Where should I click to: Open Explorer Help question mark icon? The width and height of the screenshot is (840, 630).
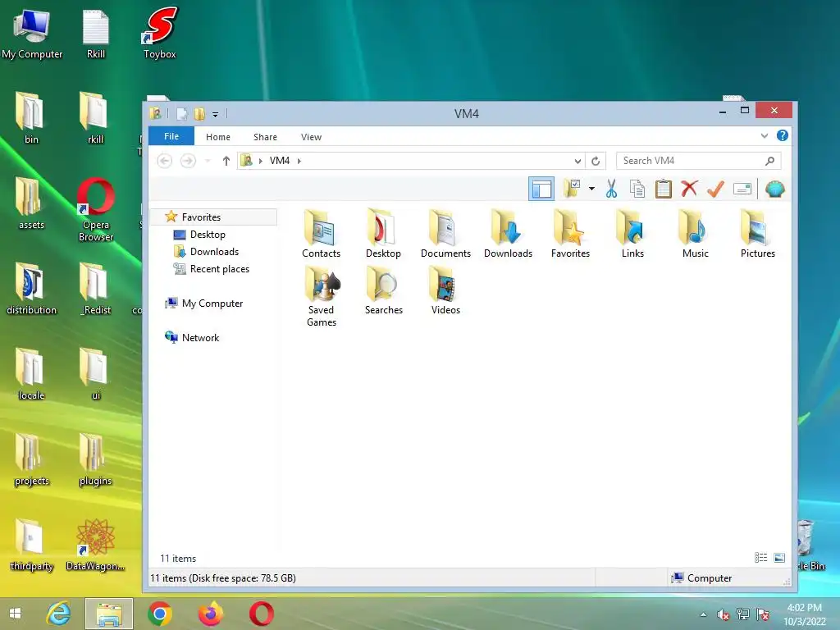coord(782,135)
